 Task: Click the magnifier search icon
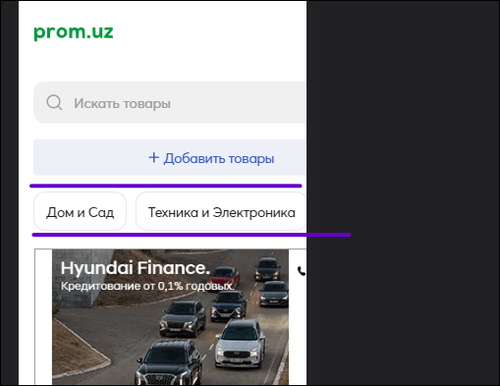(54, 102)
